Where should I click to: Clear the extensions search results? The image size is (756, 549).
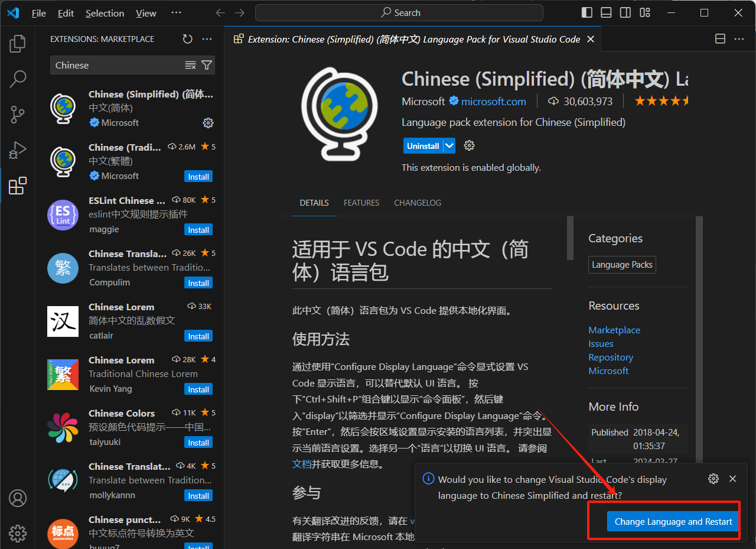[190, 65]
